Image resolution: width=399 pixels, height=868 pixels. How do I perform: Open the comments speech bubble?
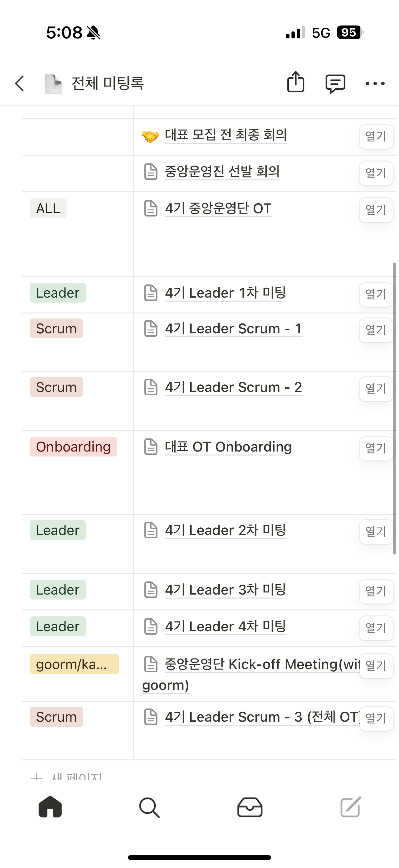click(335, 83)
